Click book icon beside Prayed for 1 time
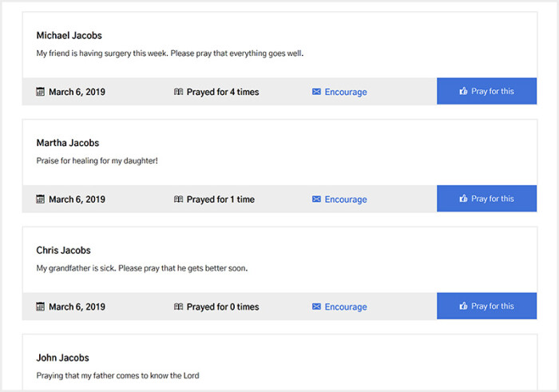Viewport: 559px width, 392px height. point(179,200)
